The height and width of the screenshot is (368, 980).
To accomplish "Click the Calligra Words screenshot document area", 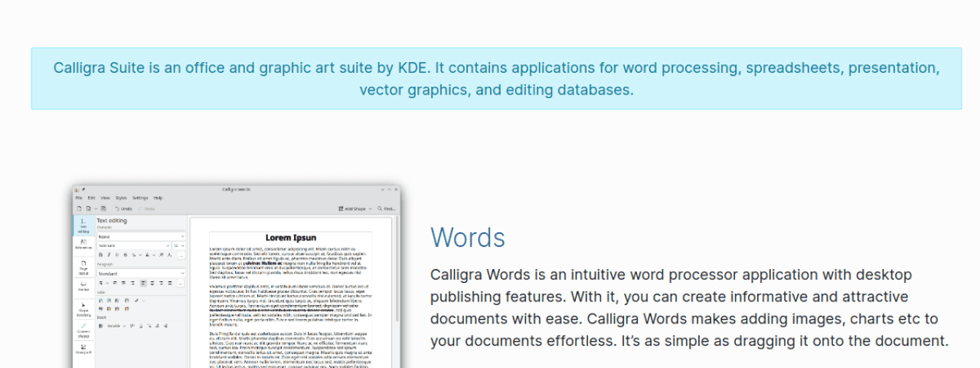I will coord(291,294).
